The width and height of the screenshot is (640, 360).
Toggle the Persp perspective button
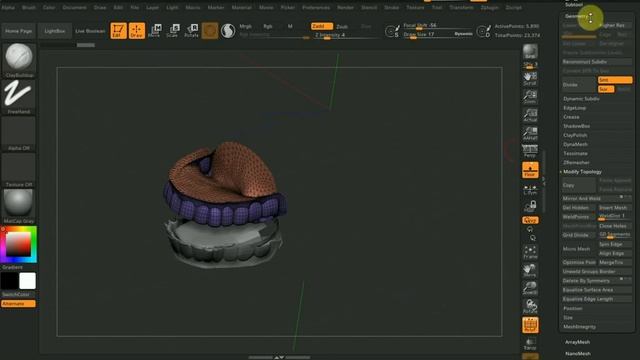coord(530,151)
